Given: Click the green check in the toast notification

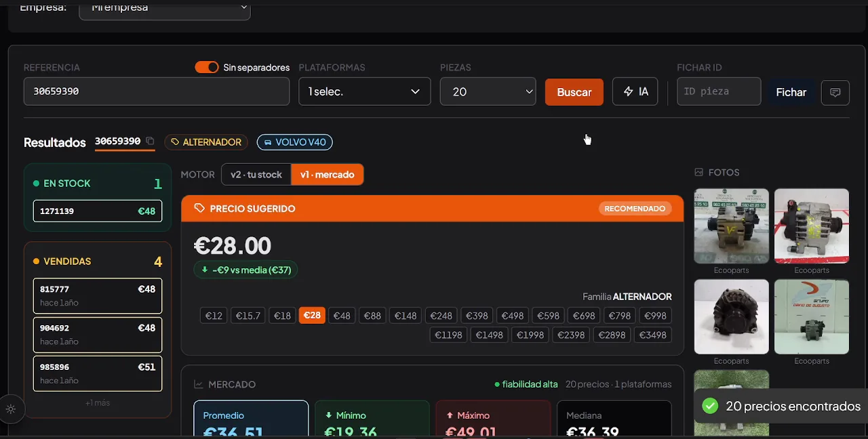Looking at the screenshot, I should coord(710,406).
